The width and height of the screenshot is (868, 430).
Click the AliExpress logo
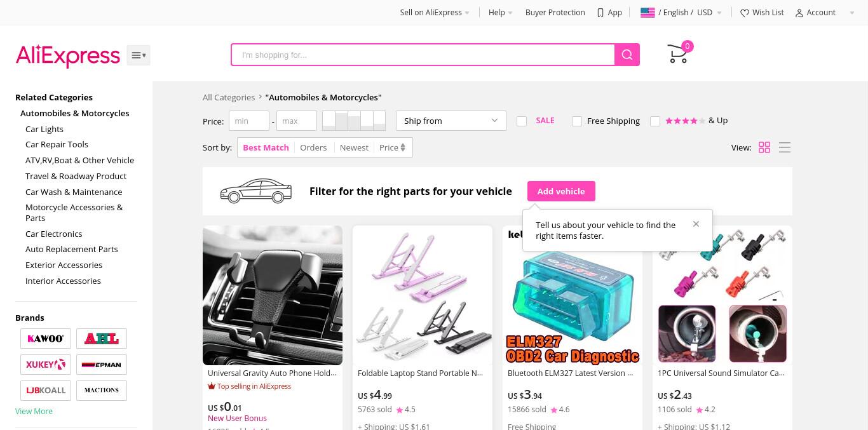[x=67, y=55]
